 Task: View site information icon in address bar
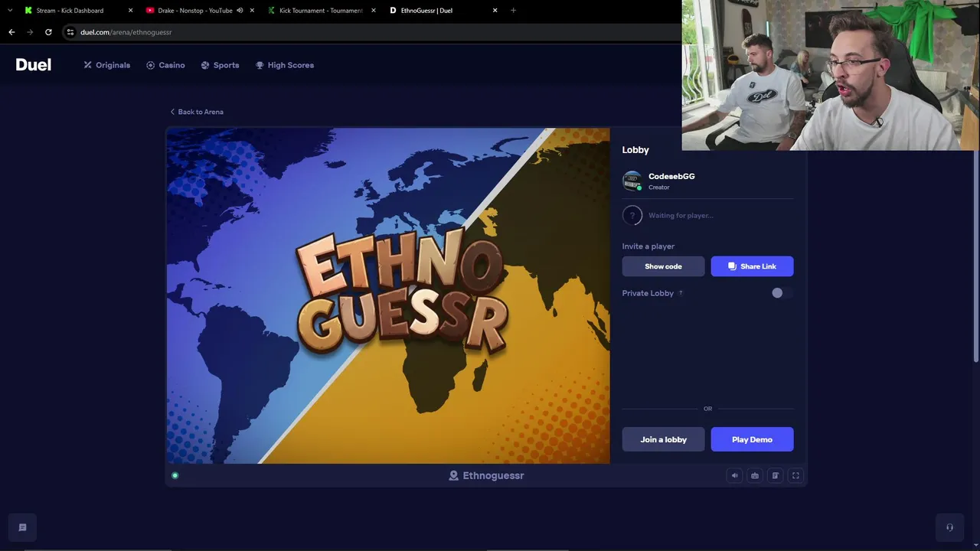[x=70, y=32]
